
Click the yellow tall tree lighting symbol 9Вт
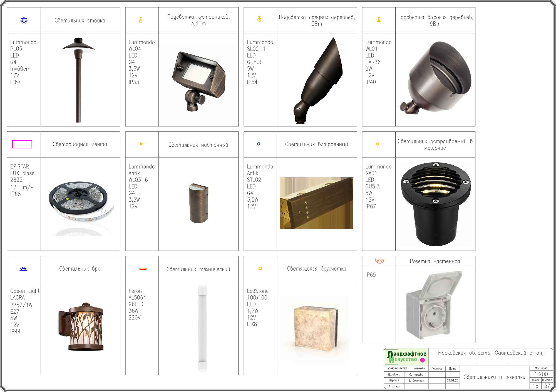point(379,19)
